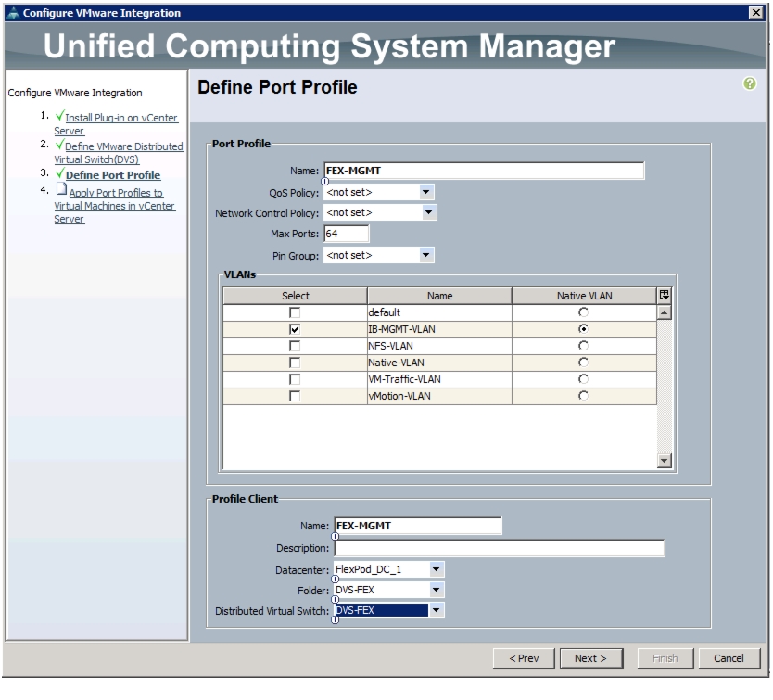Click the Prev button
Viewport: 773px width, 700px height.
coord(524,658)
